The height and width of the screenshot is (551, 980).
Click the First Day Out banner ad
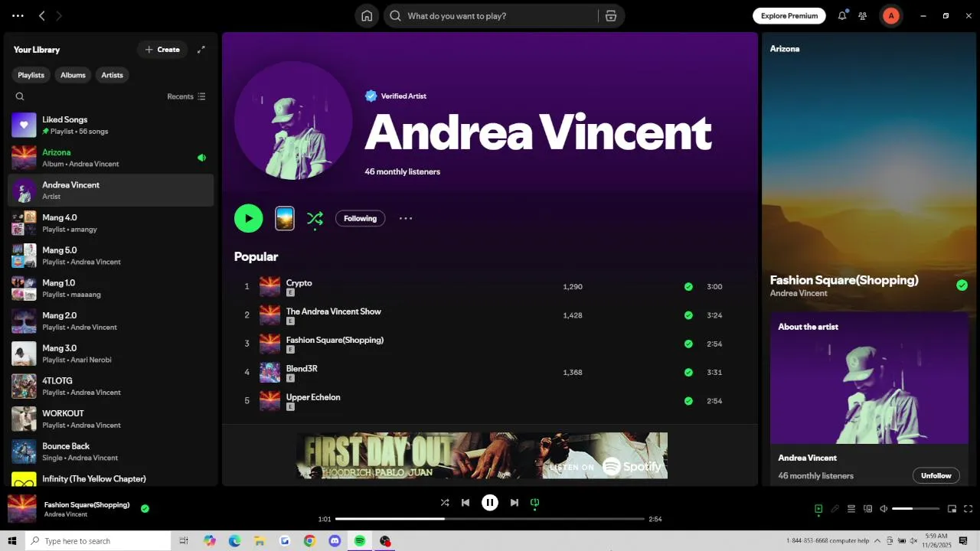click(x=482, y=455)
